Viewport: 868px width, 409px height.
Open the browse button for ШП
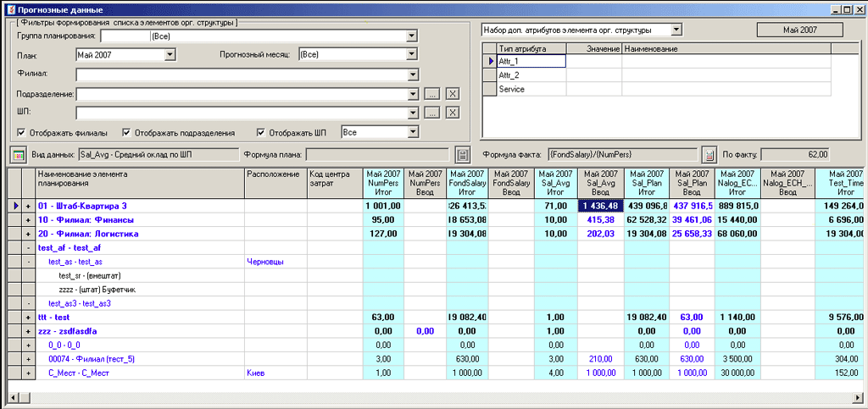[x=431, y=113]
